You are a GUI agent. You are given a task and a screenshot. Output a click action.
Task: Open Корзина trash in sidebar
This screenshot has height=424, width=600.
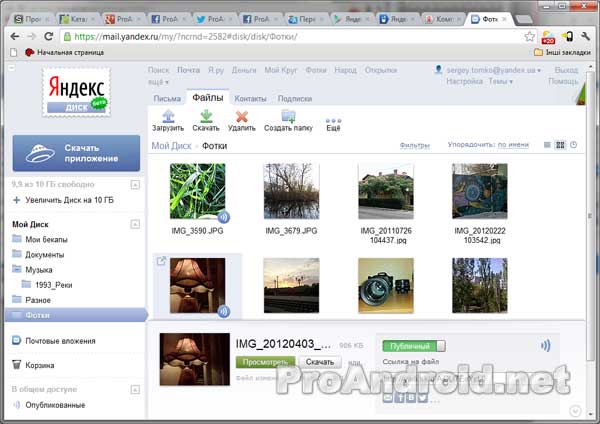[33, 365]
